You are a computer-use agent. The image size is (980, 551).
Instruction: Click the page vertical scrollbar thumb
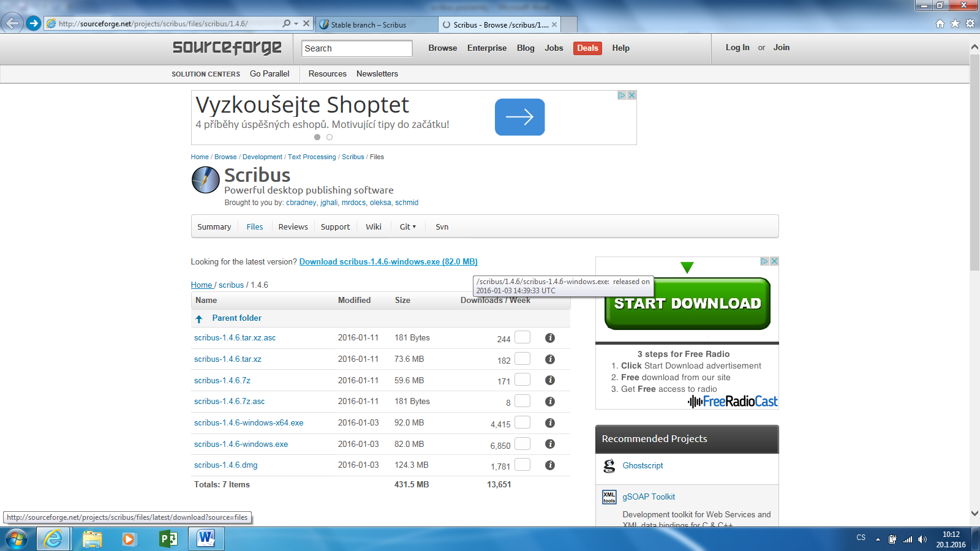pyautogui.click(x=974, y=162)
